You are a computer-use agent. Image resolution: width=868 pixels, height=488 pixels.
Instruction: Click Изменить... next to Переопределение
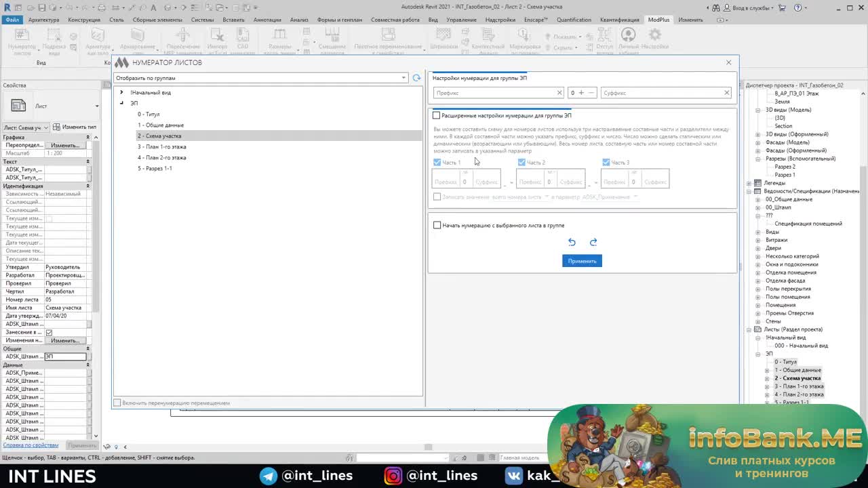[65, 145]
